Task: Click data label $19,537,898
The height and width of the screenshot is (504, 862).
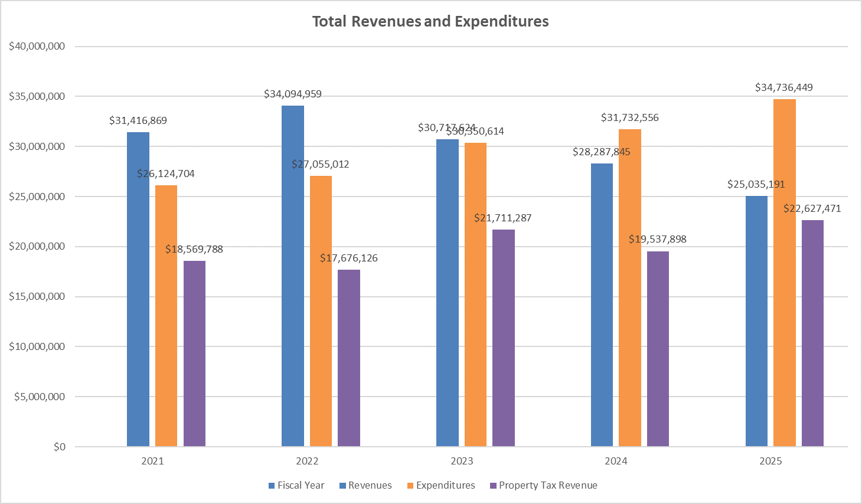Action: [658, 239]
